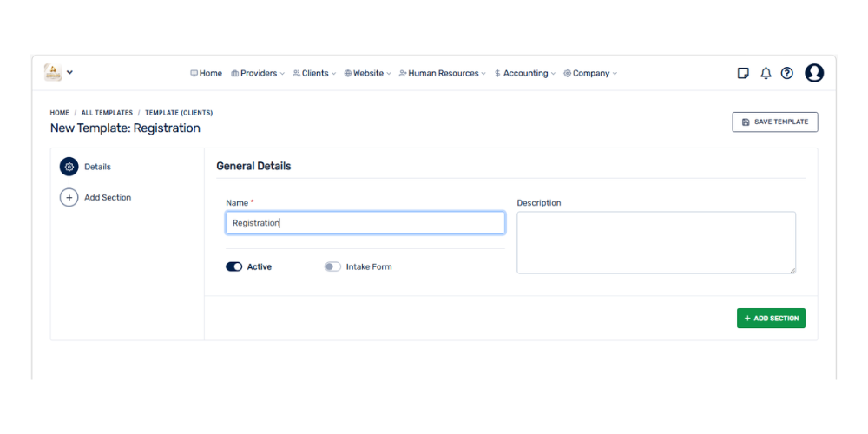
Task: Select the Details gear step icon
Action: (x=69, y=167)
